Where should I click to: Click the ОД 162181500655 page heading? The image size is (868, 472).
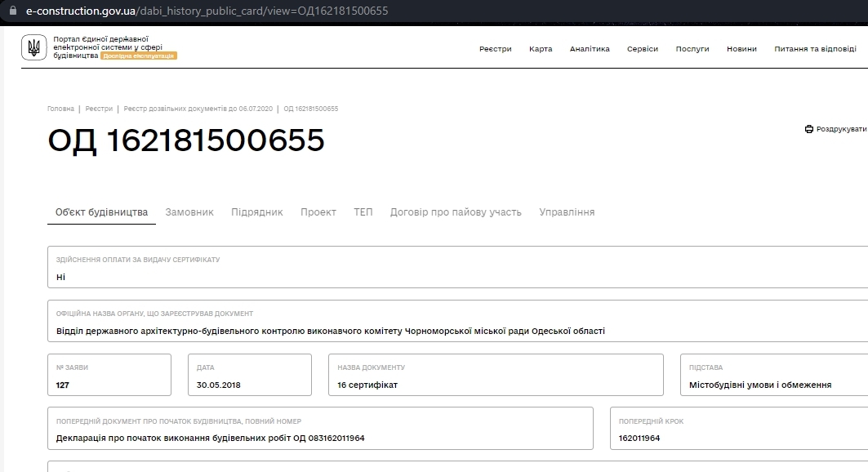186,140
